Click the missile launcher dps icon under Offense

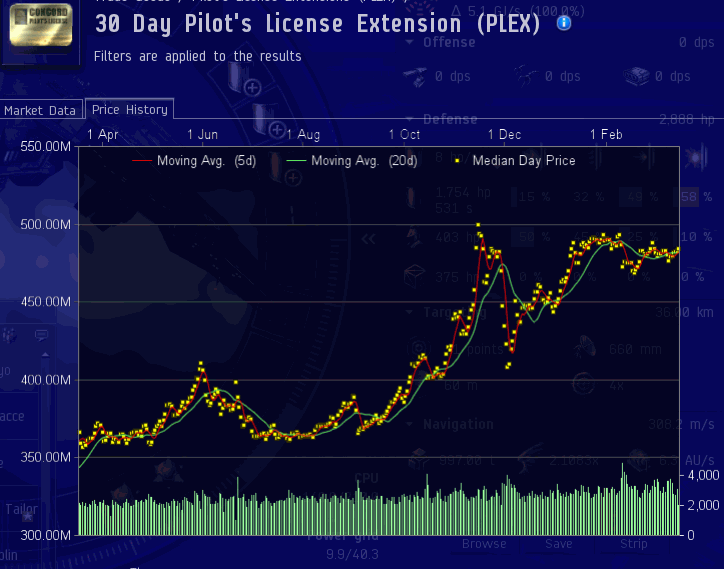coord(636,76)
